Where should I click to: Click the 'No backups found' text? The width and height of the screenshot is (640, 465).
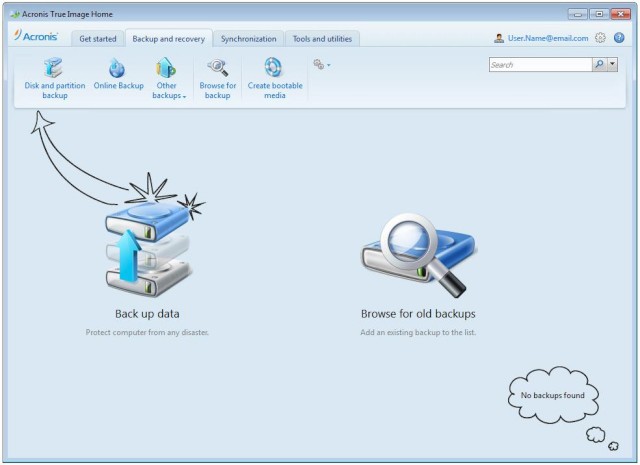coord(552,395)
